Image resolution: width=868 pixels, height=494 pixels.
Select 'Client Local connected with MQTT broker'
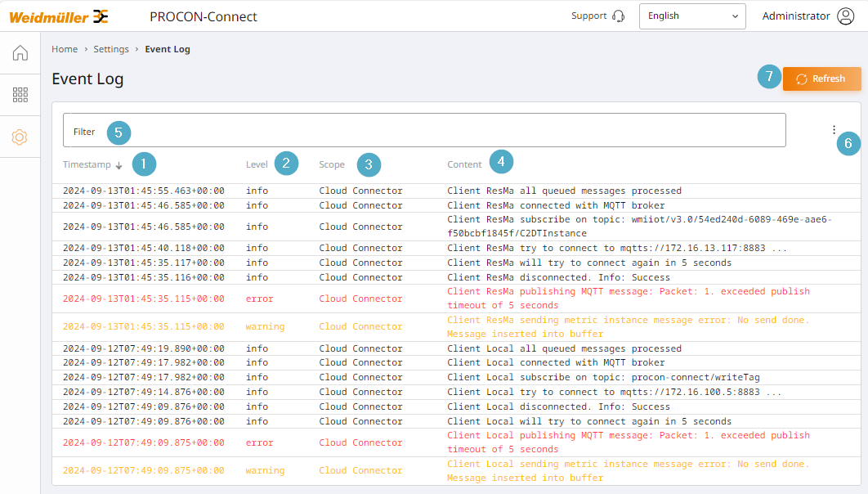click(x=556, y=363)
